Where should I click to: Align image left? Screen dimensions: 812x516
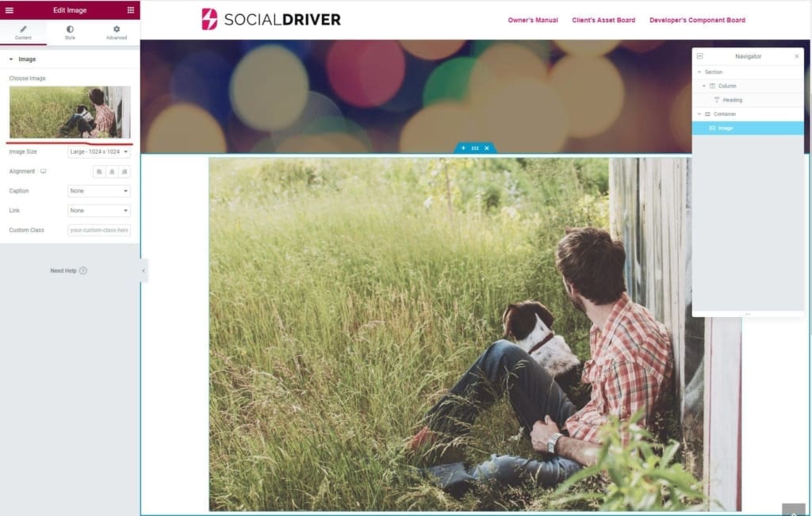(x=99, y=172)
